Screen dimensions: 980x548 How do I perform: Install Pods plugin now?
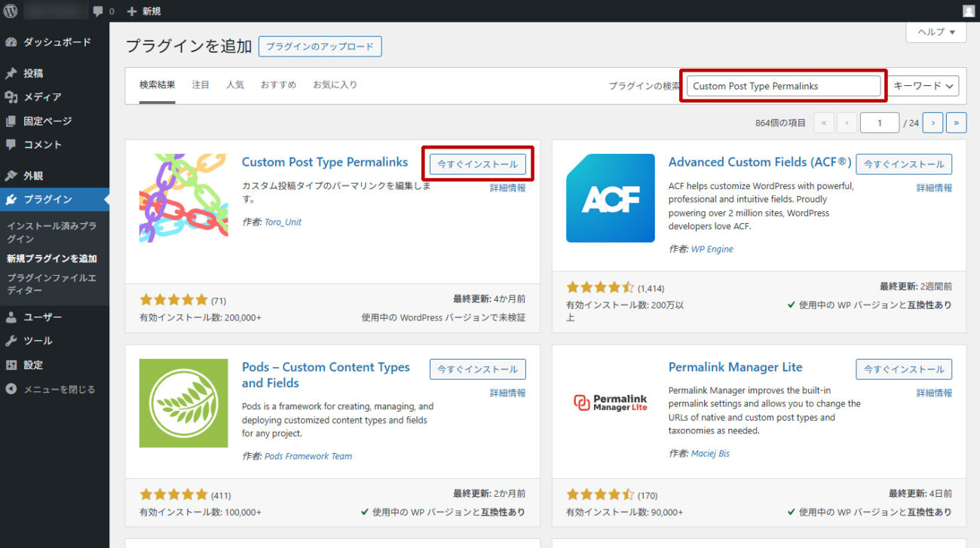[478, 369]
